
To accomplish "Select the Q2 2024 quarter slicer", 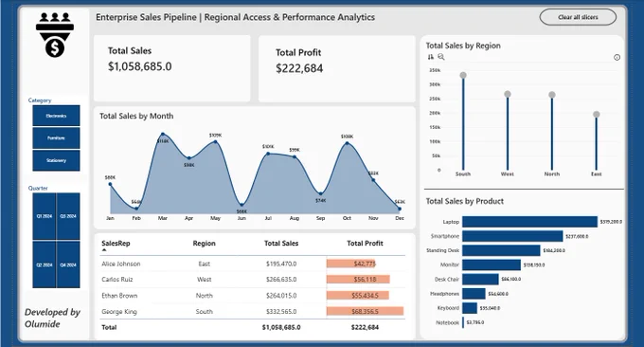I will (45, 265).
